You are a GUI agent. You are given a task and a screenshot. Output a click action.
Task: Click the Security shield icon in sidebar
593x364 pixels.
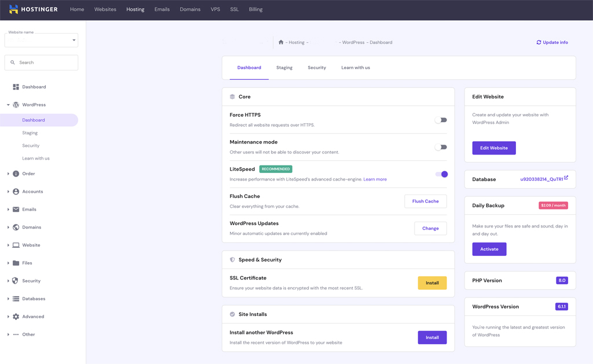(x=15, y=281)
